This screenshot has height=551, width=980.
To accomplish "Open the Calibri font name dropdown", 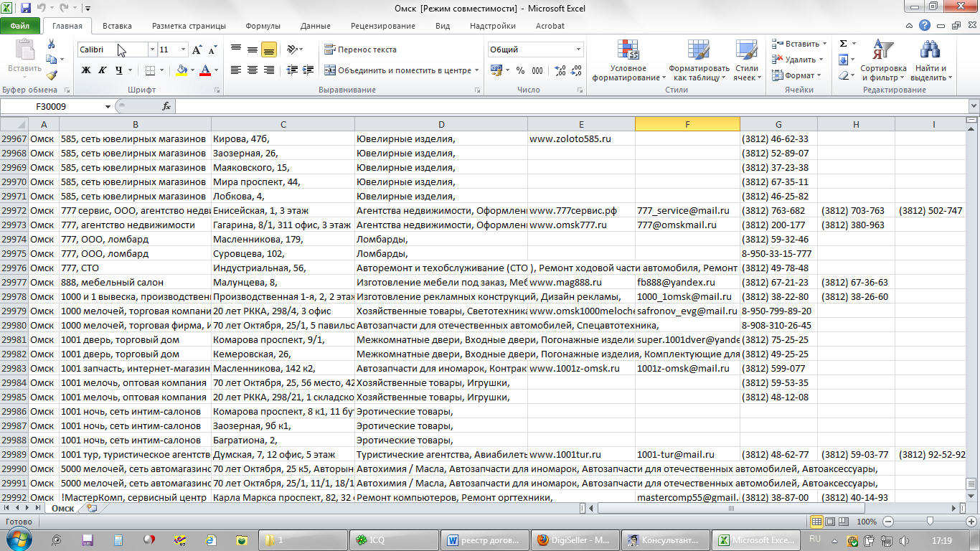I will tap(152, 50).
